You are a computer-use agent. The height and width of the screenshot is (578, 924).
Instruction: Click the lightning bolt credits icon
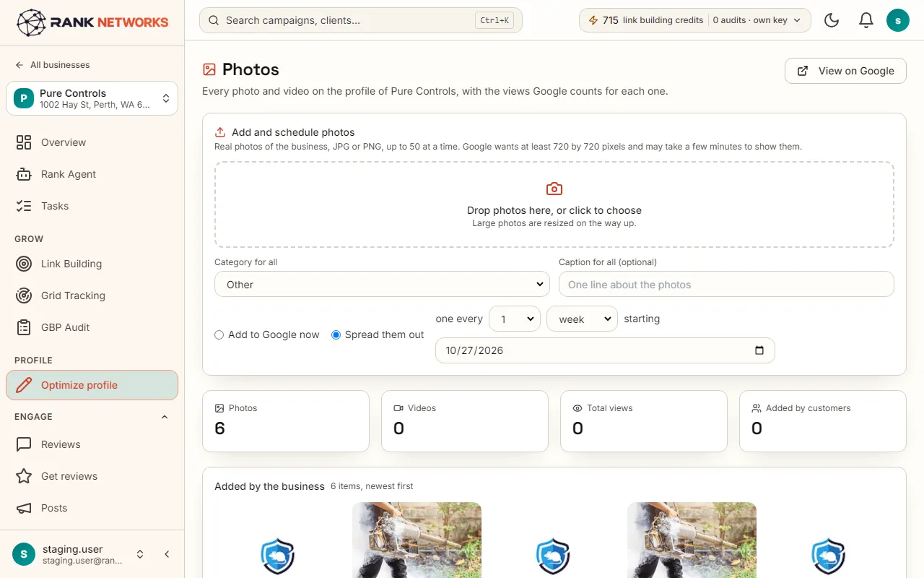tap(593, 20)
